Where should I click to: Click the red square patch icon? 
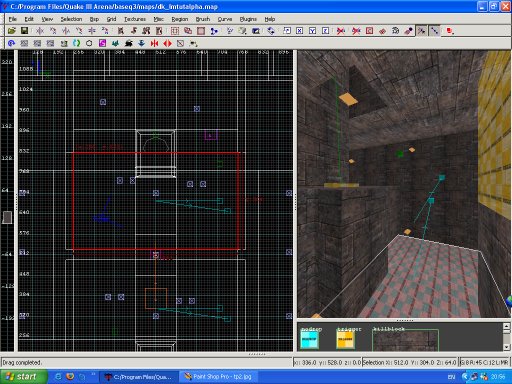coord(369,31)
